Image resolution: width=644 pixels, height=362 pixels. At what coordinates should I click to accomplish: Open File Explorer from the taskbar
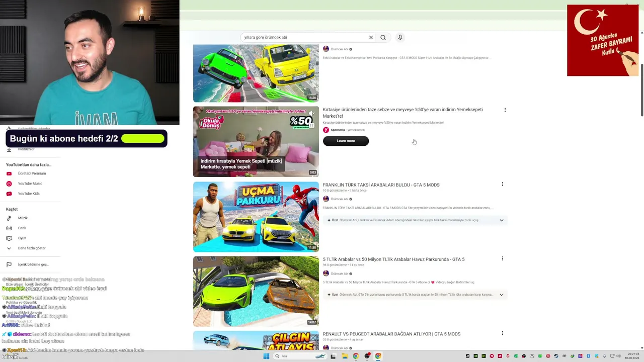coord(345,356)
